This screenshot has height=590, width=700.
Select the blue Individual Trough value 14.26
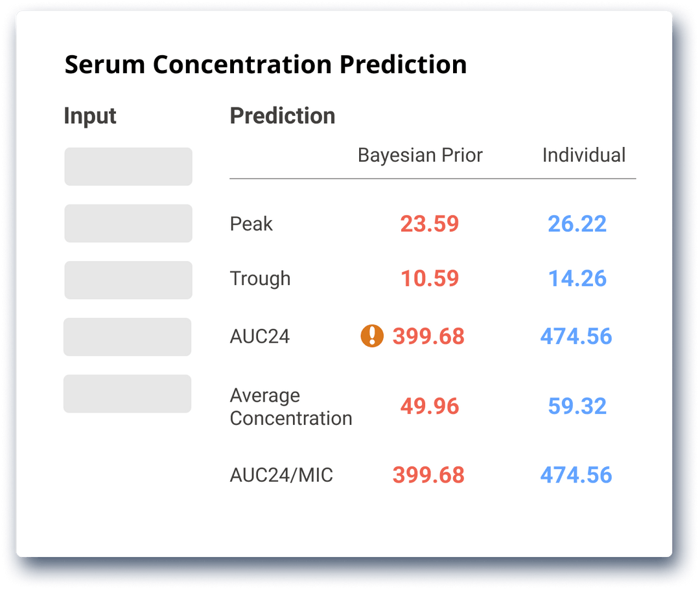576,278
